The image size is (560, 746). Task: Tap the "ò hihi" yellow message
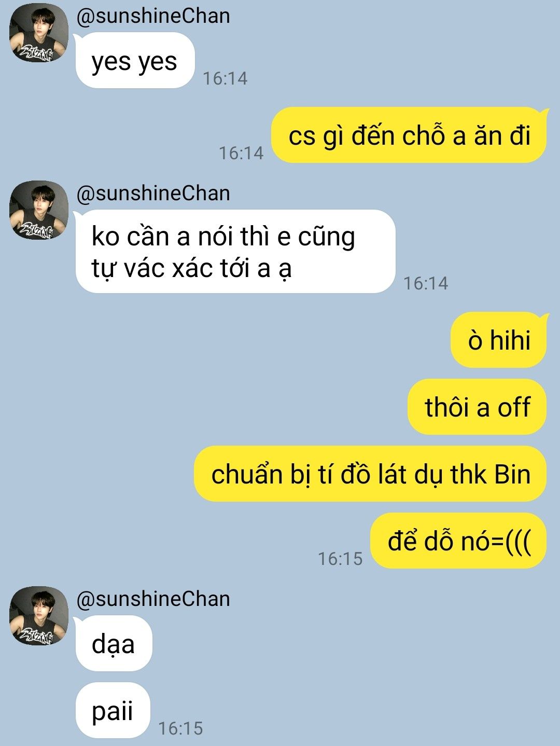click(499, 340)
